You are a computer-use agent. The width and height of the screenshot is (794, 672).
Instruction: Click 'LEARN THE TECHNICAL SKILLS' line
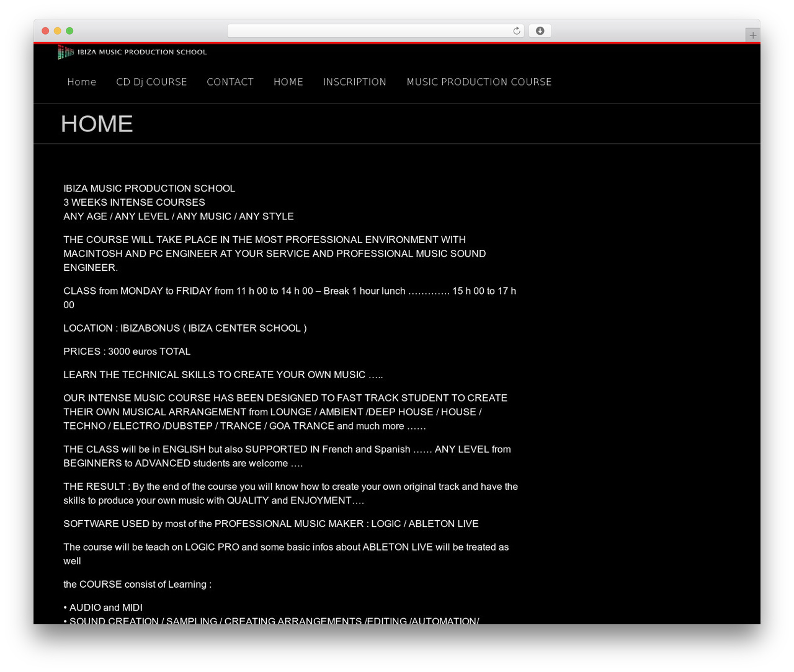pyautogui.click(x=223, y=374)
